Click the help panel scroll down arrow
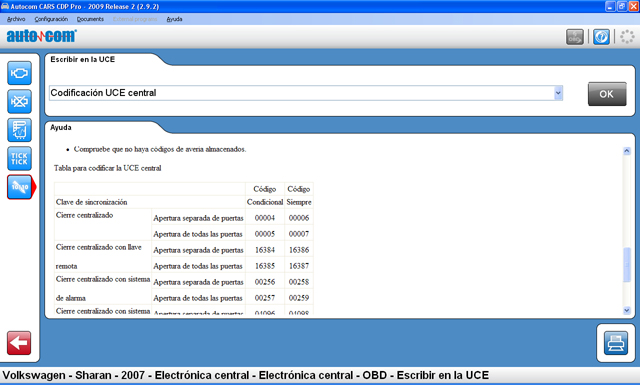The height and width of the screenshot is (385, 640). (627, 311)
